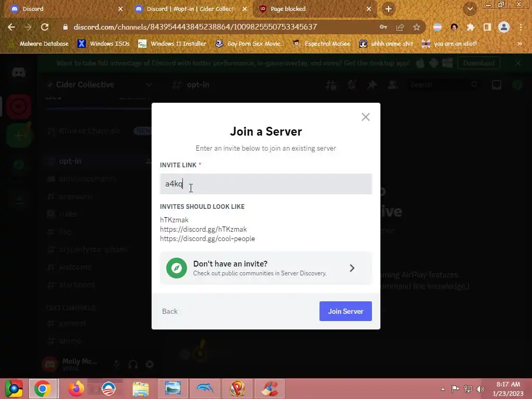Click the Windows Start button

[14, 389]
